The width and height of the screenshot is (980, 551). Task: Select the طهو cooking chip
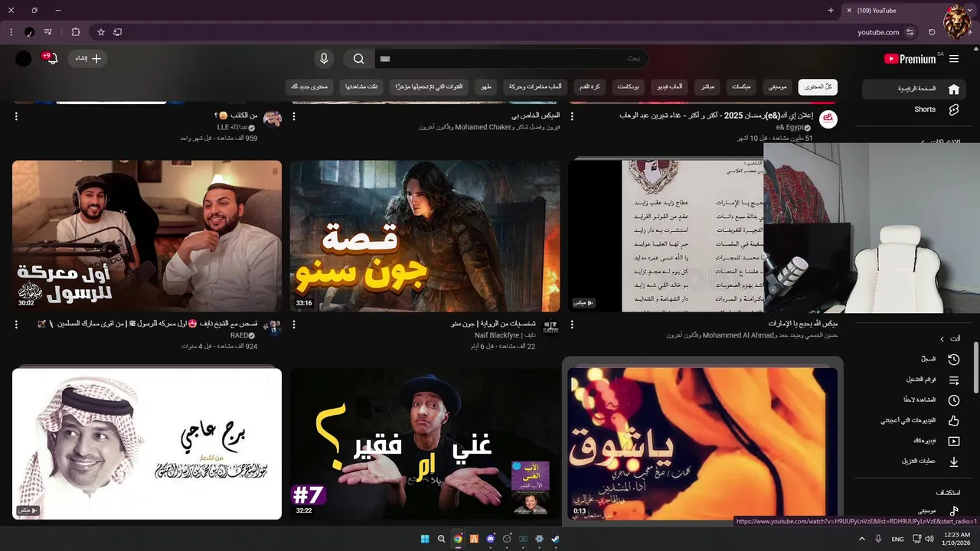[485, 86]
